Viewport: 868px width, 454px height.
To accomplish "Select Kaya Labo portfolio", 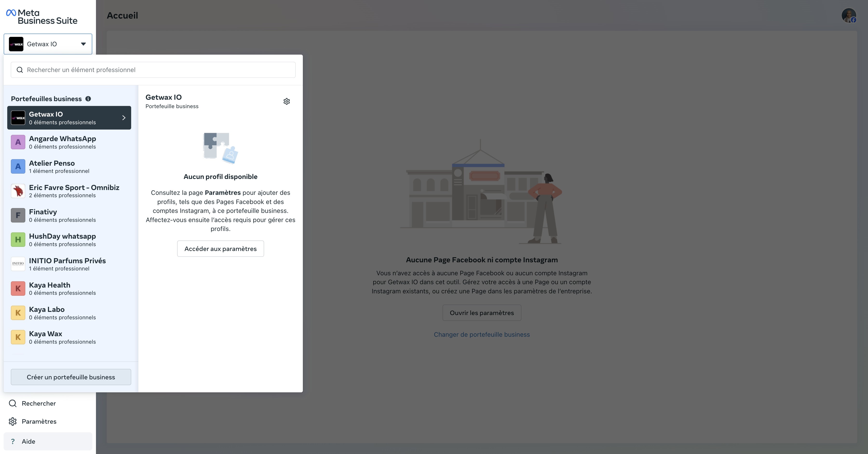I will click(69, 313).
